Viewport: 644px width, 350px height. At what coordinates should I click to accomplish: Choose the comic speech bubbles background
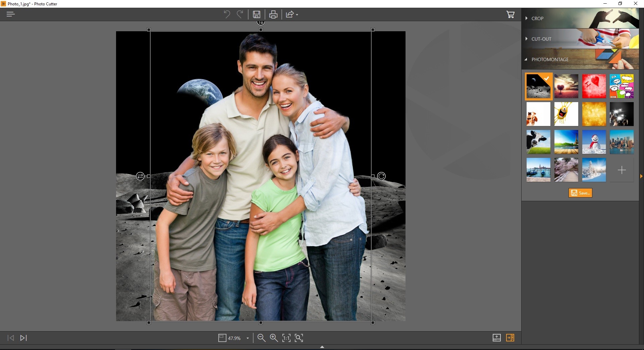pyautogui.click(x=622, y=86)
